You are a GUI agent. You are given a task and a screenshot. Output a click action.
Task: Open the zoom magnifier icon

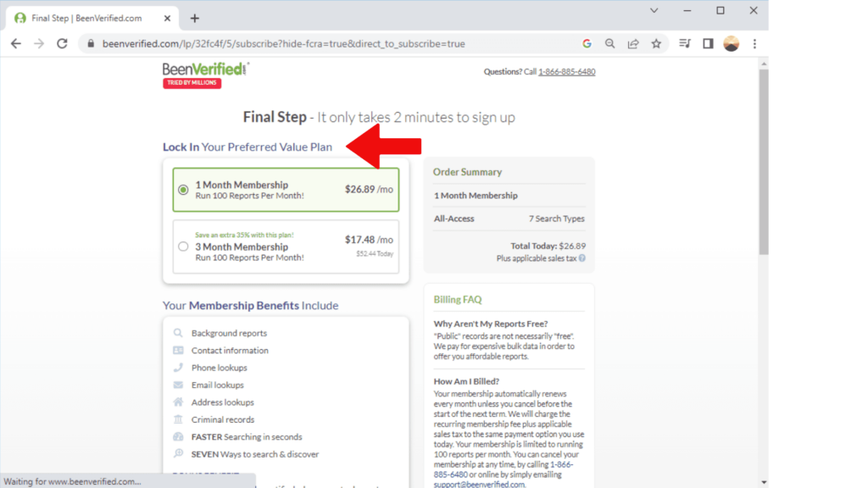610,44
